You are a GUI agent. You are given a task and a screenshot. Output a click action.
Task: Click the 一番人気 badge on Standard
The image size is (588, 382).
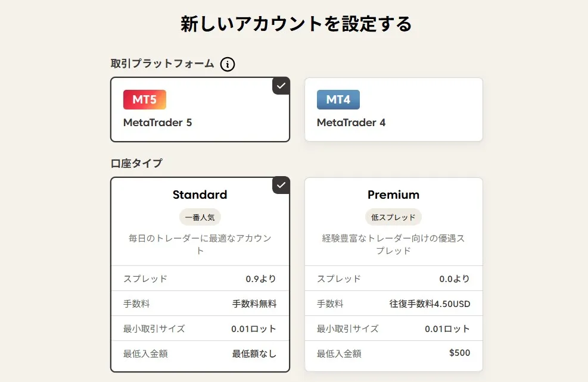pyautogui.click(x=200, y=217)
